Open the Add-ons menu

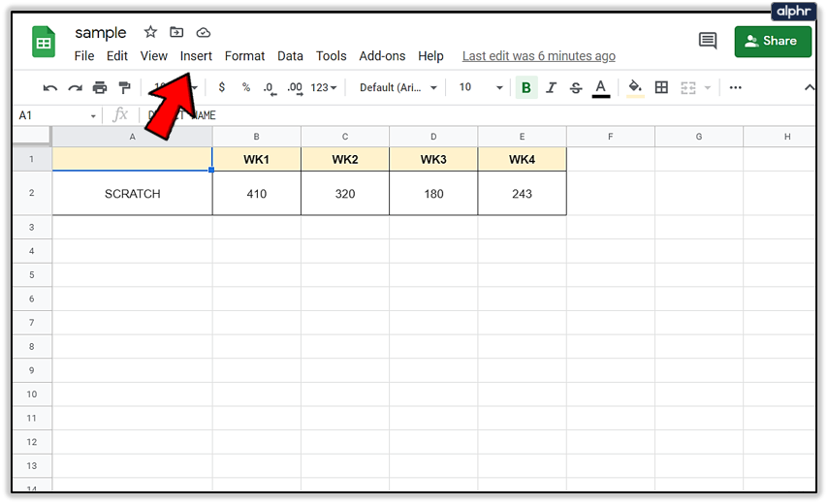[x=382, y=56]
